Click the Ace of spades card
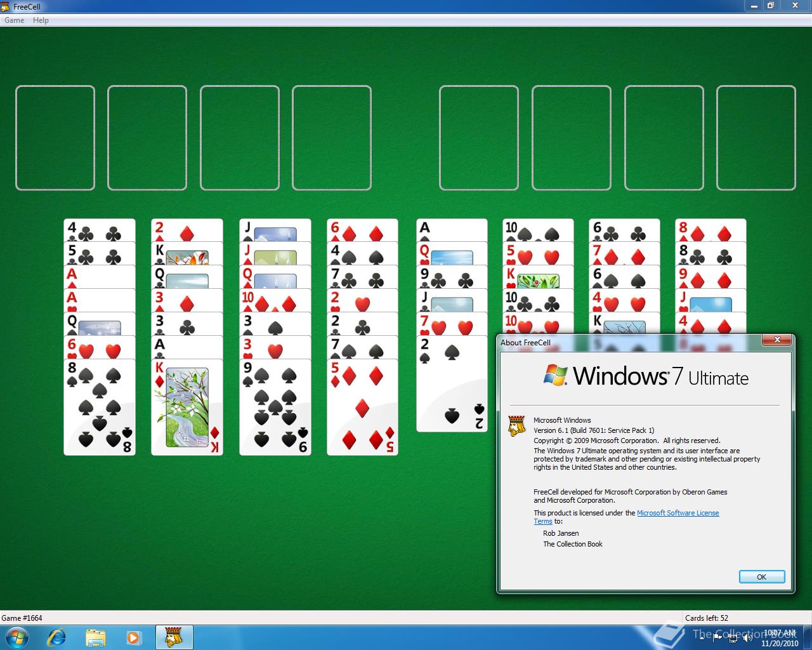Screen dimensions: 812x650 (x=452, y=230)
